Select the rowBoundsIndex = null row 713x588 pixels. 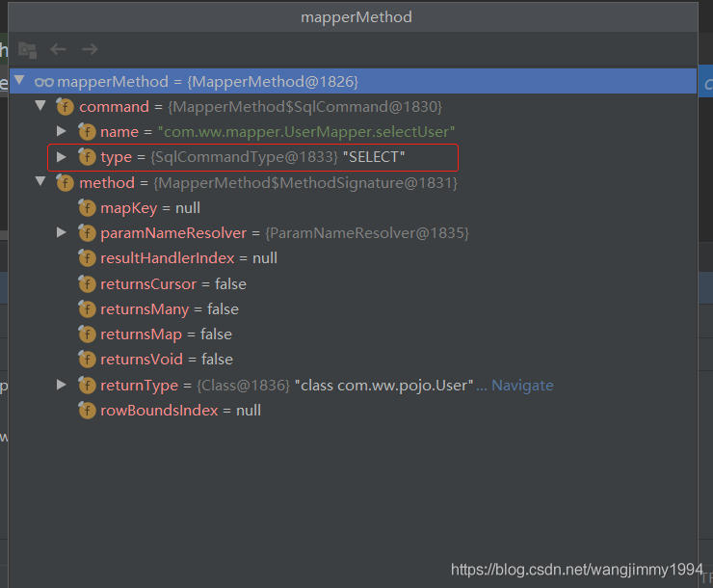click(x=353, y=411)
